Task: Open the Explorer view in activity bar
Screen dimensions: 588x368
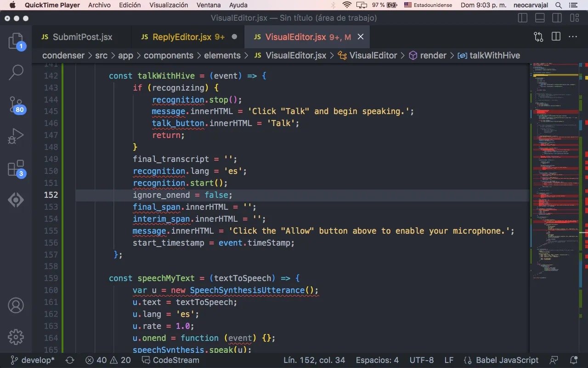Action: [16, 41]
